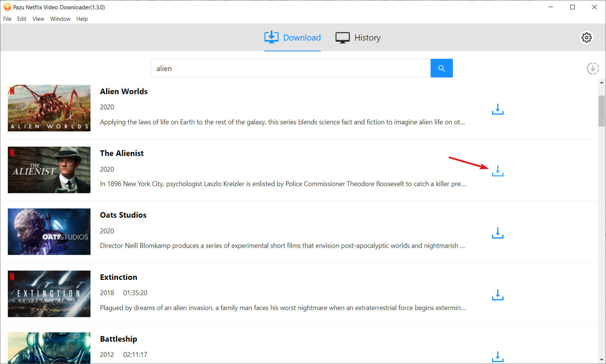606x364 pixels.
Task: Open the download queue circular arrow icon
Action: tap(593, 68)
